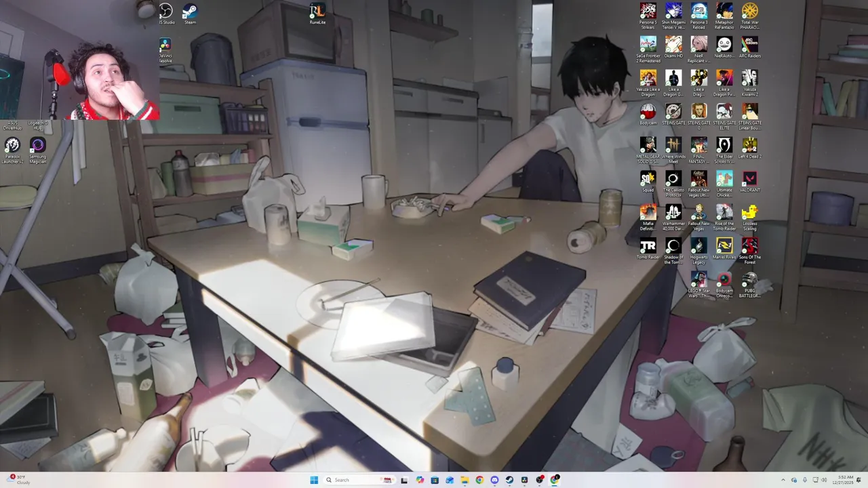Open the Bodycam Onrecord shortcut

[x=724, y=284]
